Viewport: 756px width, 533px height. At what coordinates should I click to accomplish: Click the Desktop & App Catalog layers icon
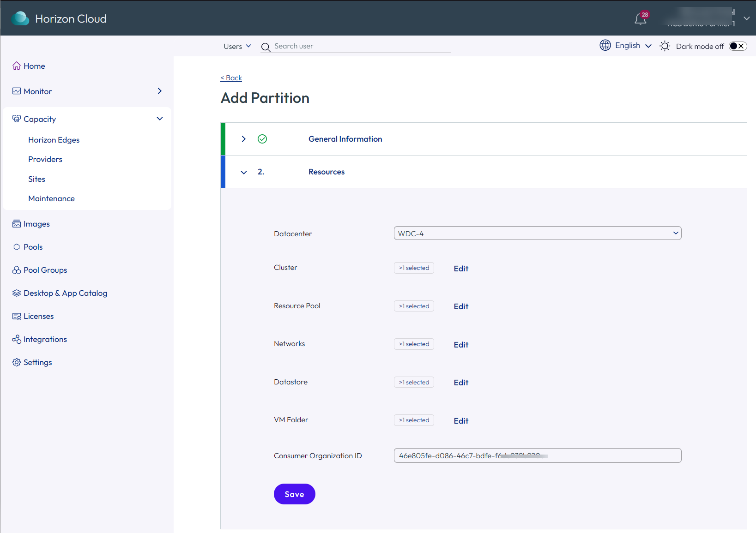click(x=17, y=293)
